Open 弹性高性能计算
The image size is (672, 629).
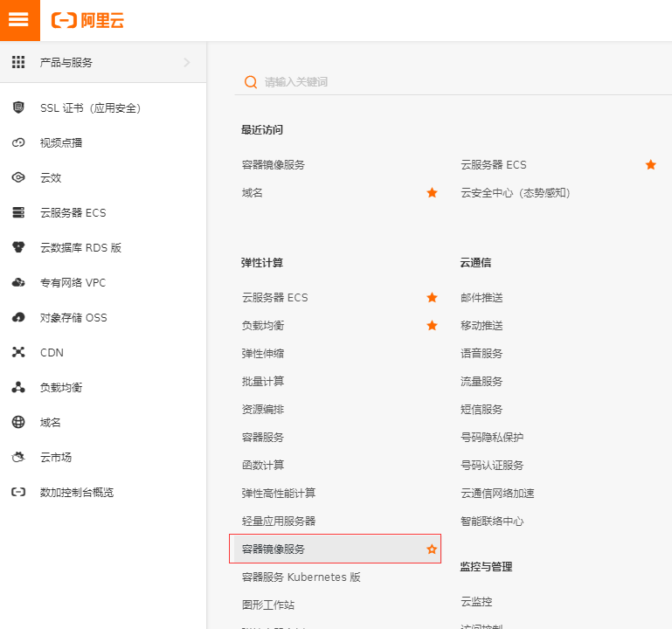click(279, 494)
